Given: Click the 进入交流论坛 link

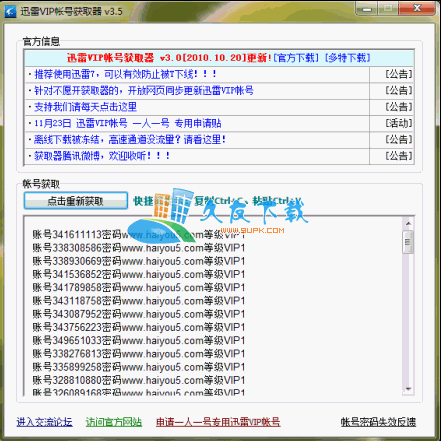Looking at the screenshot, I should point(44,422).
